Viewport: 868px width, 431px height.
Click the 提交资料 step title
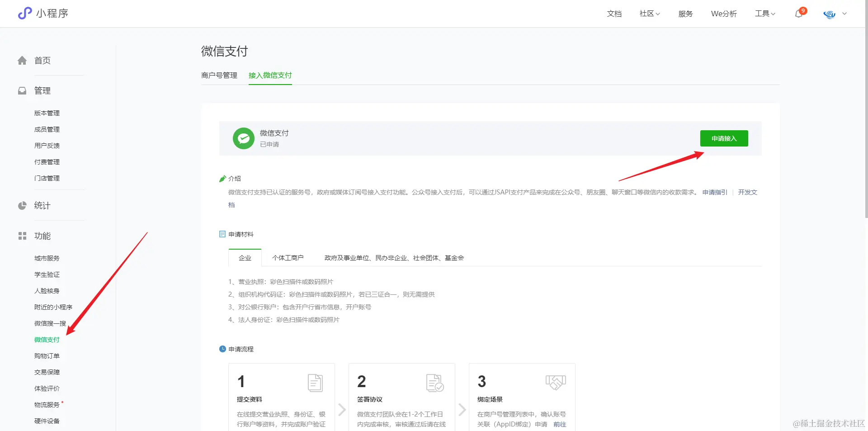(250, 399)
